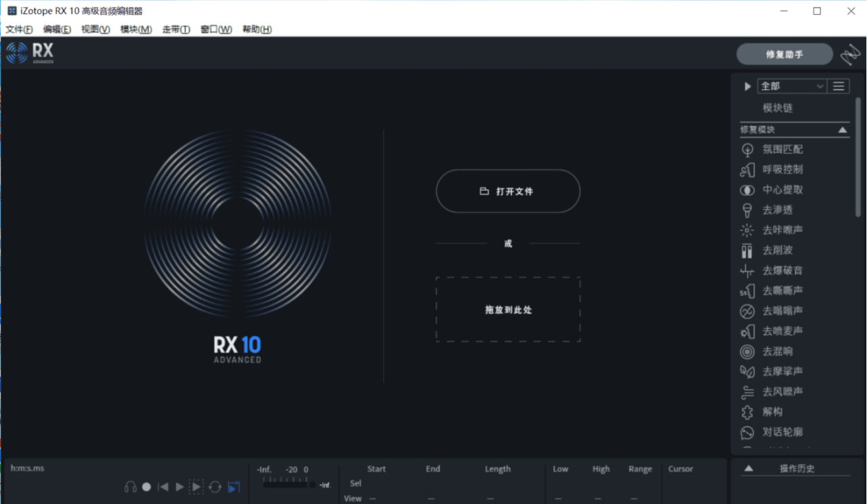The width and height of the screenshot is (867, 504).
Task: Start recording with the record button
Action: pos(146,486)
